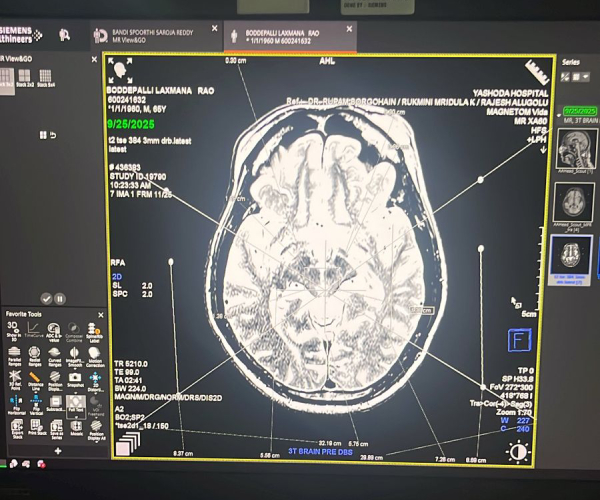Screen dimensions: 600x500
Task: Close the Favorite Tools panel
Action: pyautogui.click(x=101, y=314)
